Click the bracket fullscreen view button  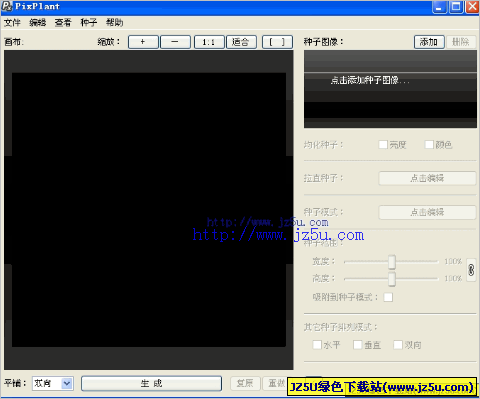pos(277,42)
